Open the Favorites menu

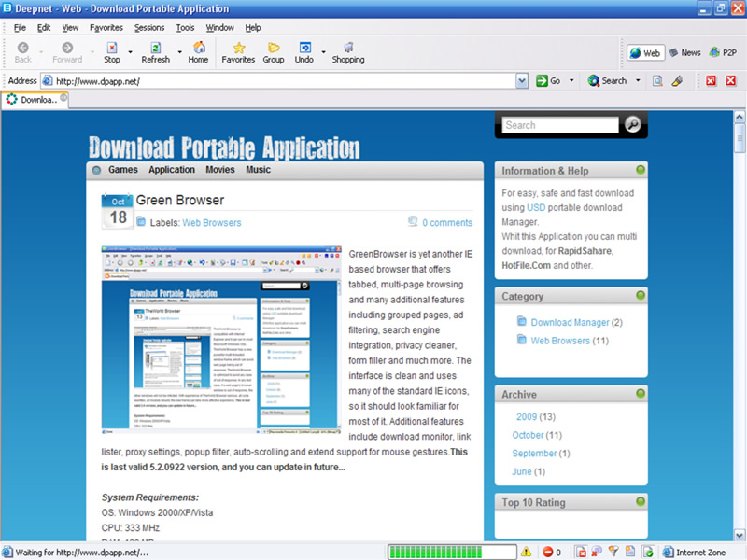(x=106, y=28)
